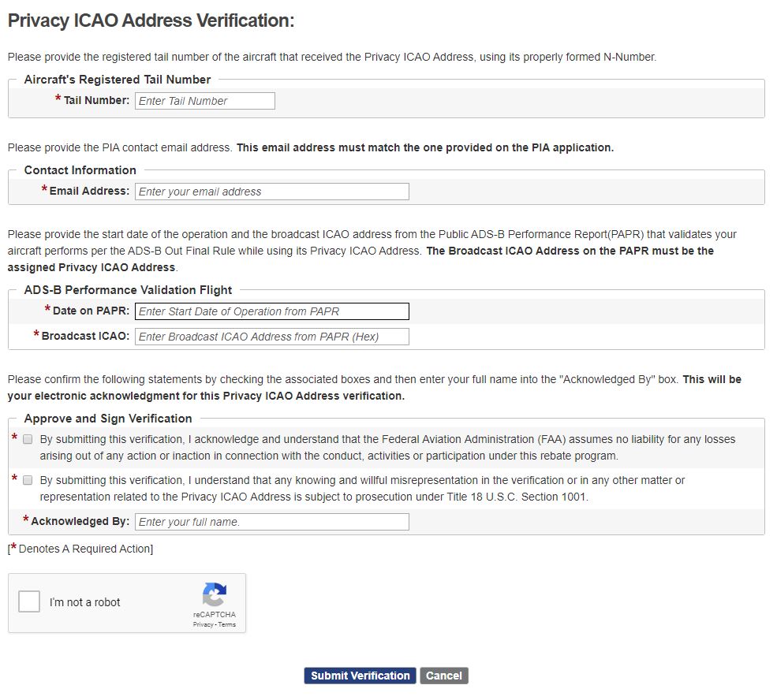Click the "Date on PAPR:" label text
Screen dimensions: 777x700
click(91, 311)
